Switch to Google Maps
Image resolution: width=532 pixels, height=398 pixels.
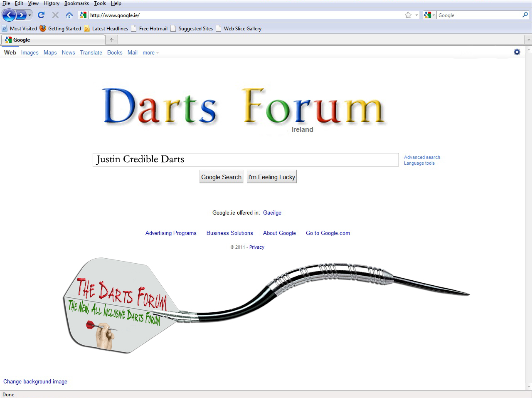50,53
